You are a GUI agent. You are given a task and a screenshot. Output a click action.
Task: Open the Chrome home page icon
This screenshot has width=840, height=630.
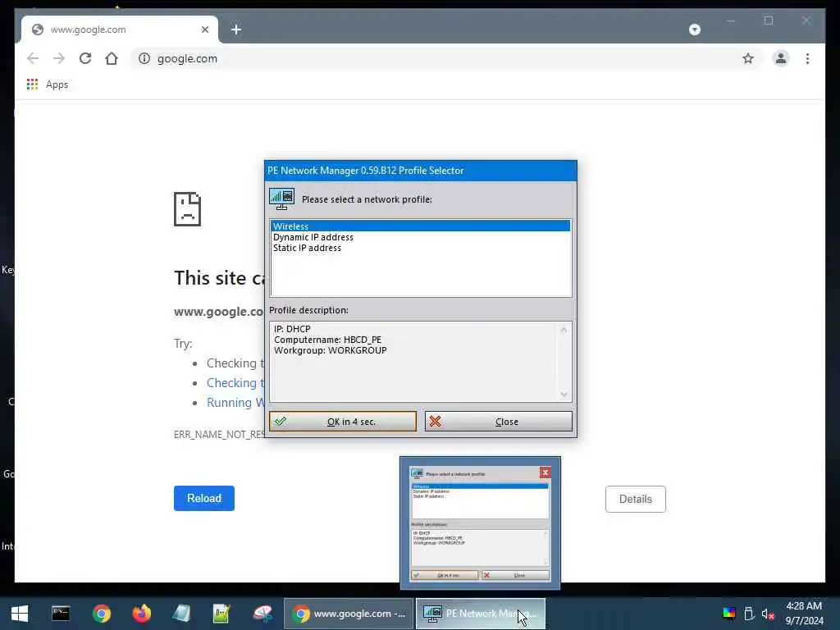pos(112,58)
